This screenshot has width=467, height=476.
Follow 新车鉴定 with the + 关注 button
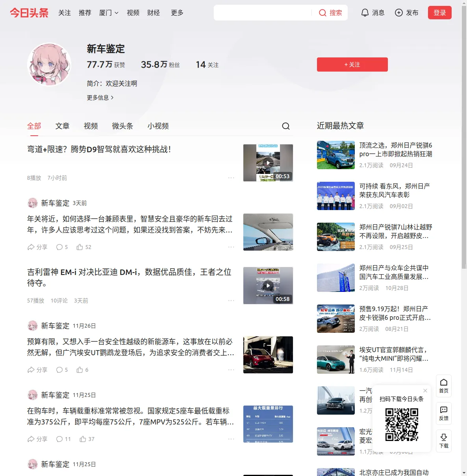click(x=352, y=65)
